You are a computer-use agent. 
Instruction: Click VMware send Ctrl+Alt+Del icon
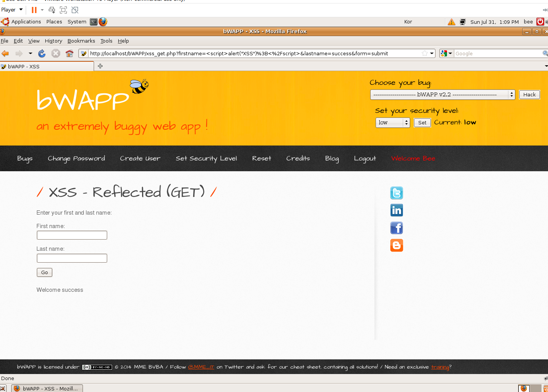tap(52, 10)
